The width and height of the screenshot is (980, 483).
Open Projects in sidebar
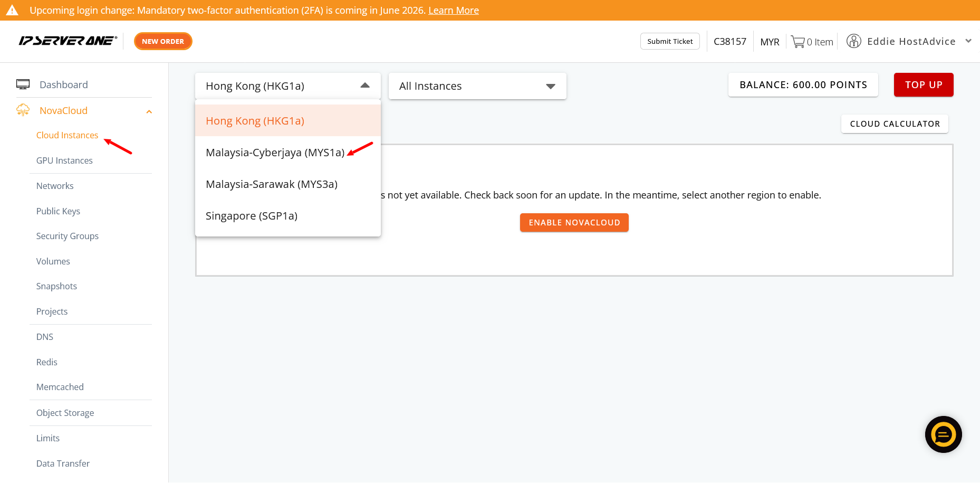pos(52,311)
